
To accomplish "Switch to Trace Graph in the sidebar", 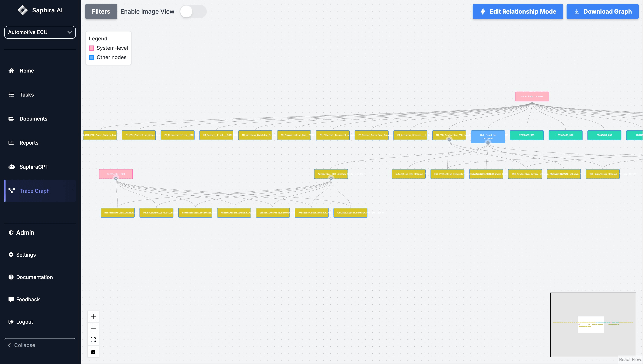I will (34, 191).
